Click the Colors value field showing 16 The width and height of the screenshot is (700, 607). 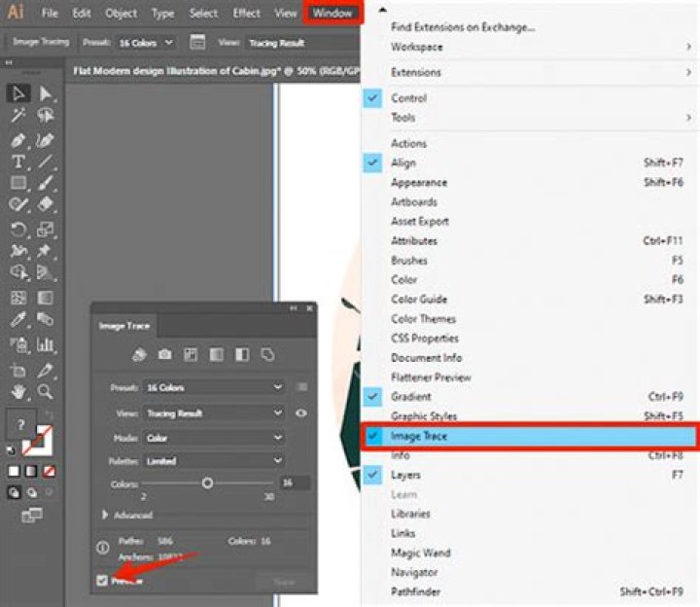[x=295, y=482]
